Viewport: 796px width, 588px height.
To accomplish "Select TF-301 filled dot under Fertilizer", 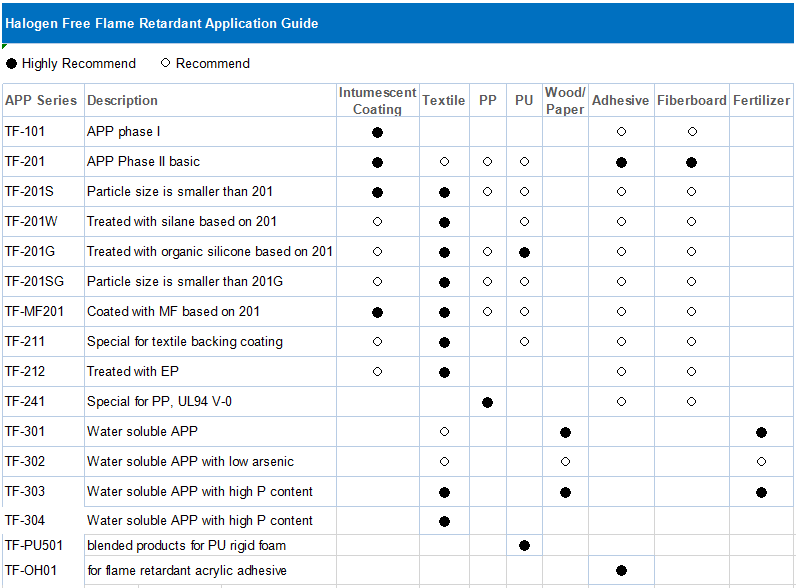I will click(x=761, y=432).
